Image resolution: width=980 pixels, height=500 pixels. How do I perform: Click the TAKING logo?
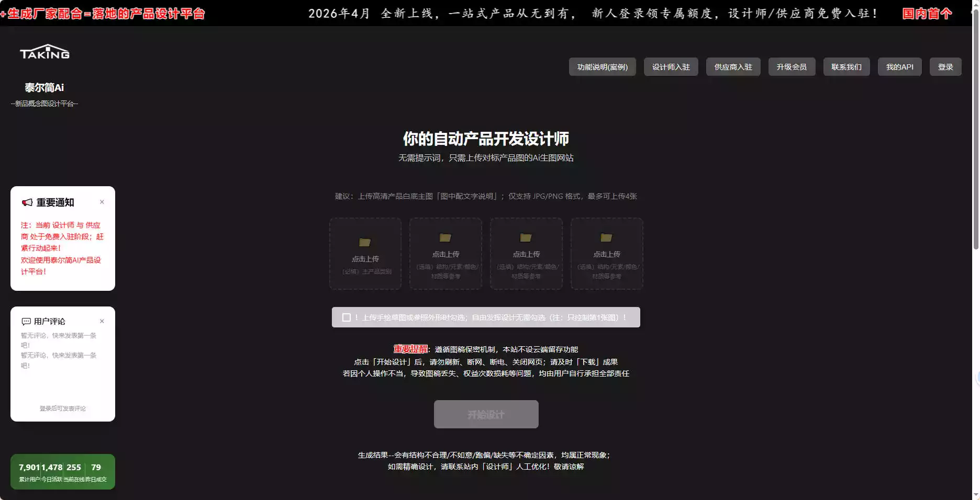tap(44, 52)
